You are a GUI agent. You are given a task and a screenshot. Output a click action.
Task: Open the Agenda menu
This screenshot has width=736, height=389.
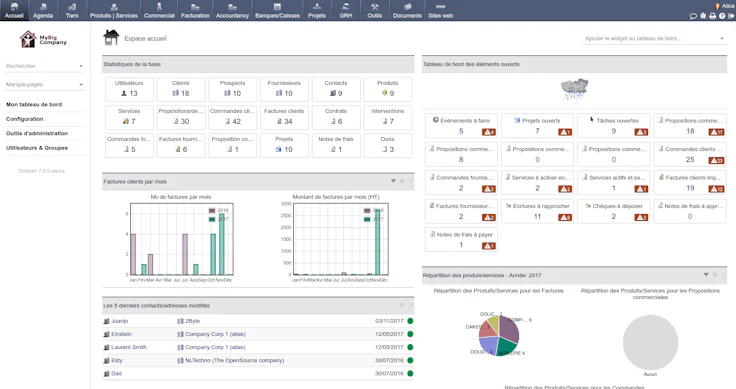coord(43,10)
